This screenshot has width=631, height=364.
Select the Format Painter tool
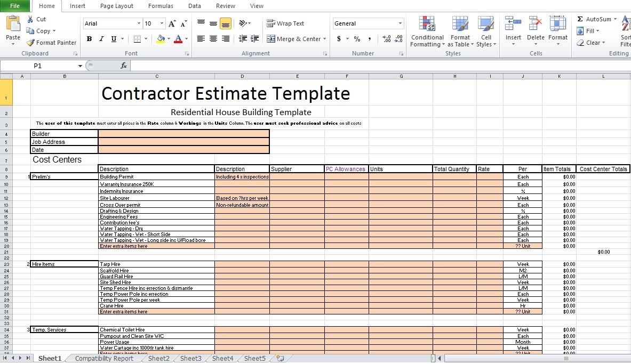[51, 43]
